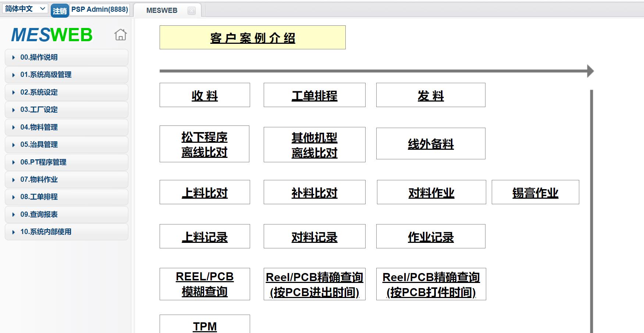Open 其他机型离线比对 link
The image size is (644, 333).
[314, 145]
